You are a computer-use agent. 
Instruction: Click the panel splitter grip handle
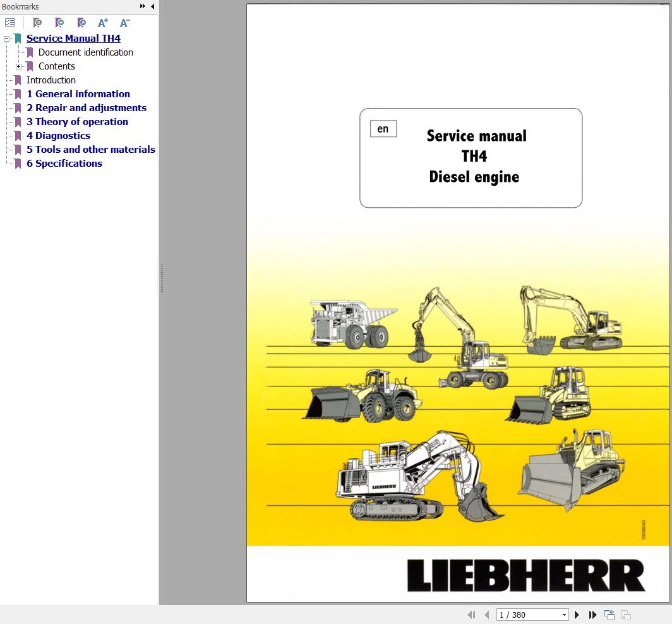click(x=162, y=279)
